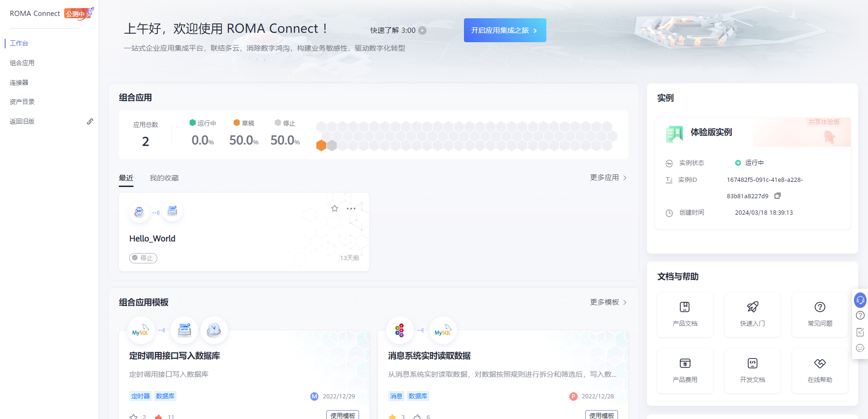Click the 数据库 tag on 消息系统实时读取数据 template
This screenshot has width=868, height=419.
[x=418, y=396]
